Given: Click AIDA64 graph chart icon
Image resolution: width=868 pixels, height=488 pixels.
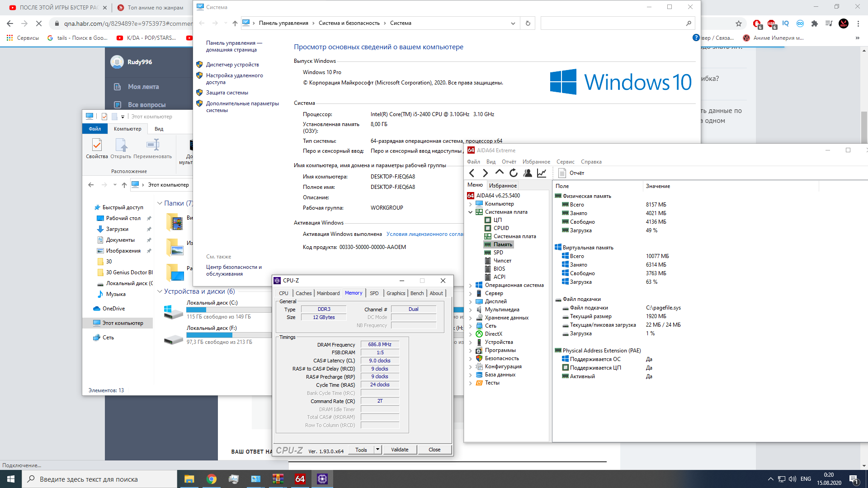Looking at the screenshot, I should coord(541,173).
